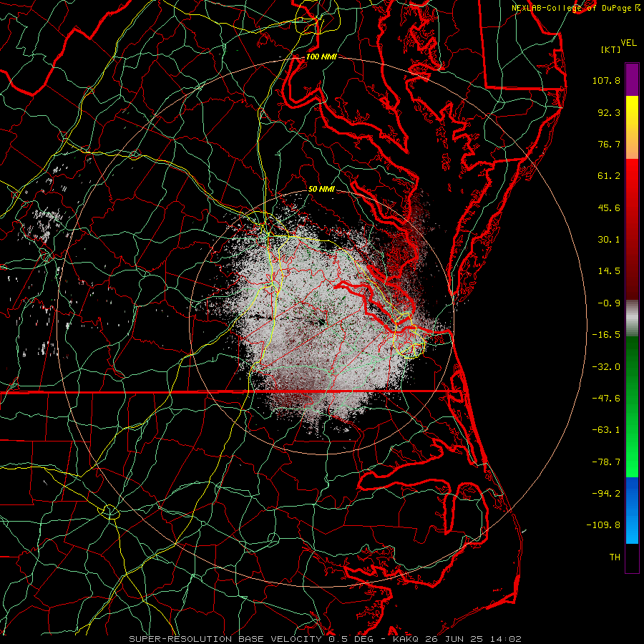This screenshot has height=644, width=644.
Task: Click the 107.8 legend value
Action: [606, 80]
